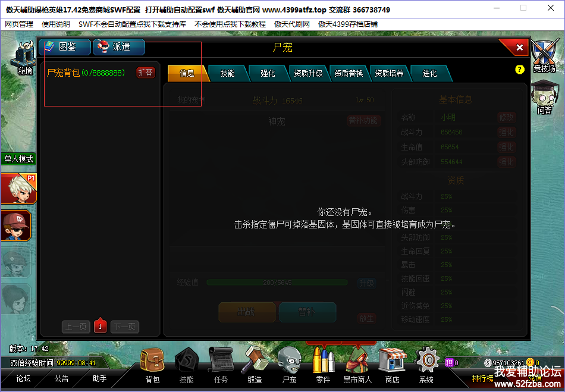Click the 替补功能 button
The width and height of the screenshot is (565, 392).
[363, 120]
